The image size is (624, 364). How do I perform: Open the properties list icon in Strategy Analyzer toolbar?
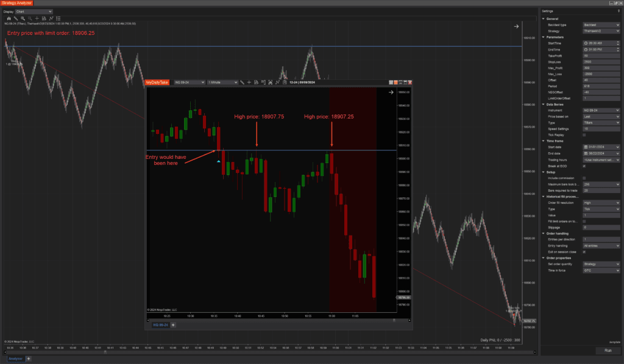point(58,18)
